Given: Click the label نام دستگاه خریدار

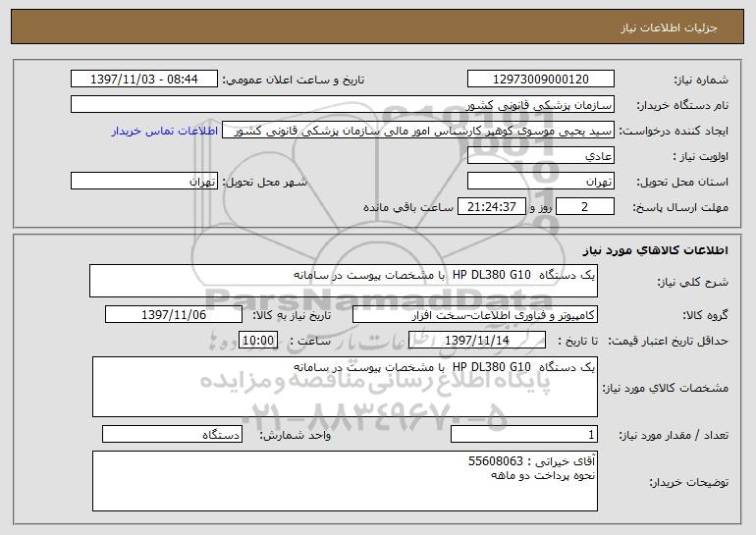Looking at the screenshot, I should (x=682, y=106).
